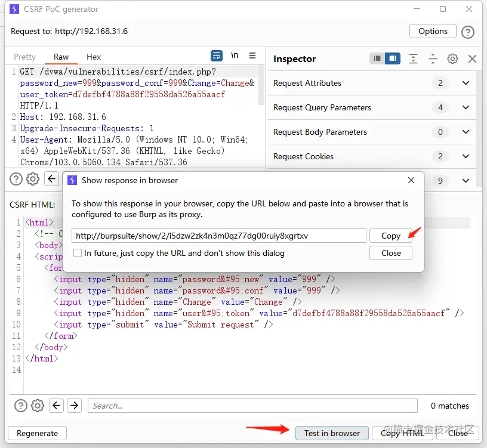Go to previous match in request editor
This screenshot has width=487, height=448.
point(51,179)
